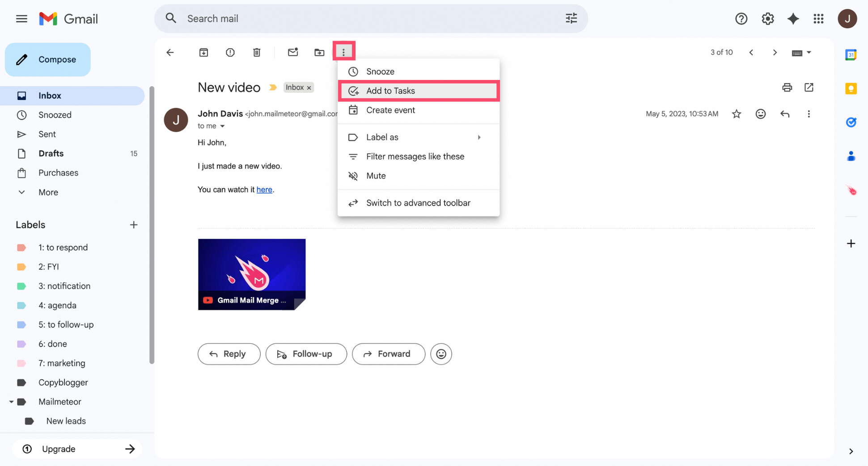Viewport: 868px width, 466px height.
Task: Star the email from John Davis
Action: tap(737, 114)
